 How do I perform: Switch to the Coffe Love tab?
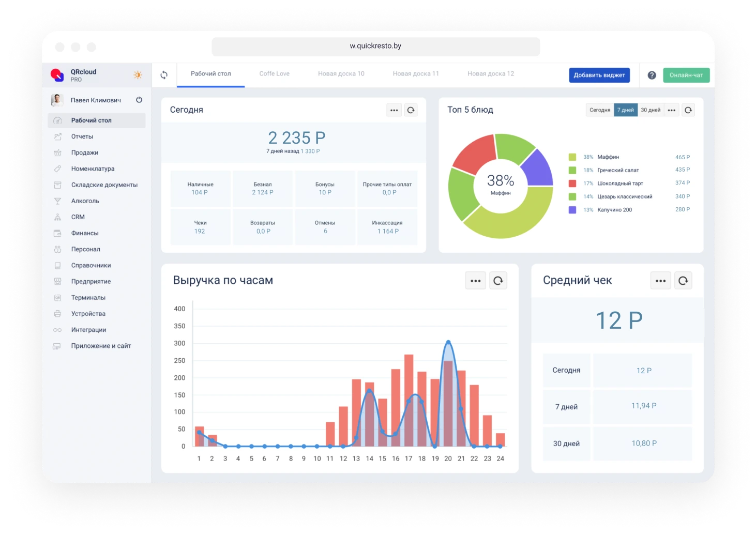coord(274,74)
